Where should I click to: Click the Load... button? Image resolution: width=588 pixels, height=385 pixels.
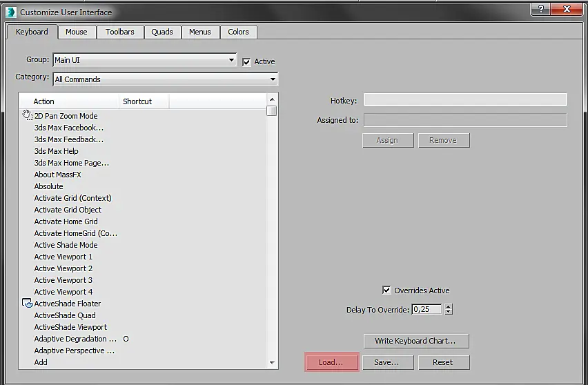(331, 362)
